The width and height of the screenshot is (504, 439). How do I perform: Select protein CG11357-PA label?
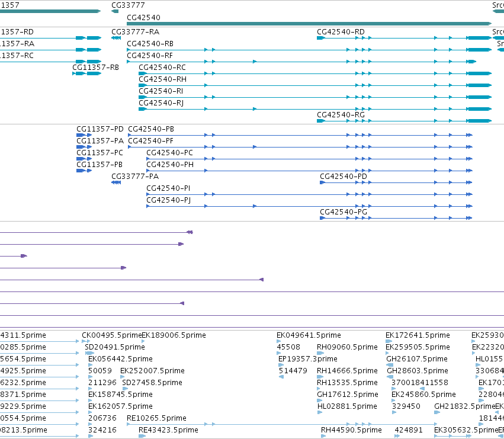(100, 141)
